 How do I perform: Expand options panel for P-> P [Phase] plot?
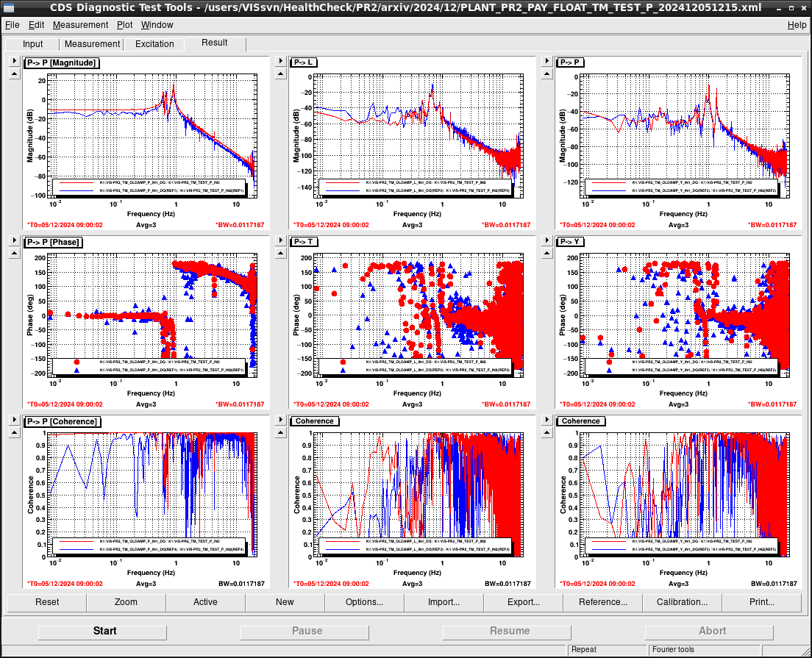pos(15,240)
